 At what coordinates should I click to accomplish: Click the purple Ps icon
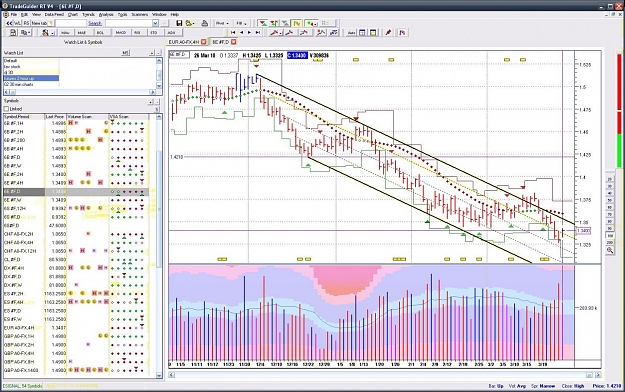(402, 33)
